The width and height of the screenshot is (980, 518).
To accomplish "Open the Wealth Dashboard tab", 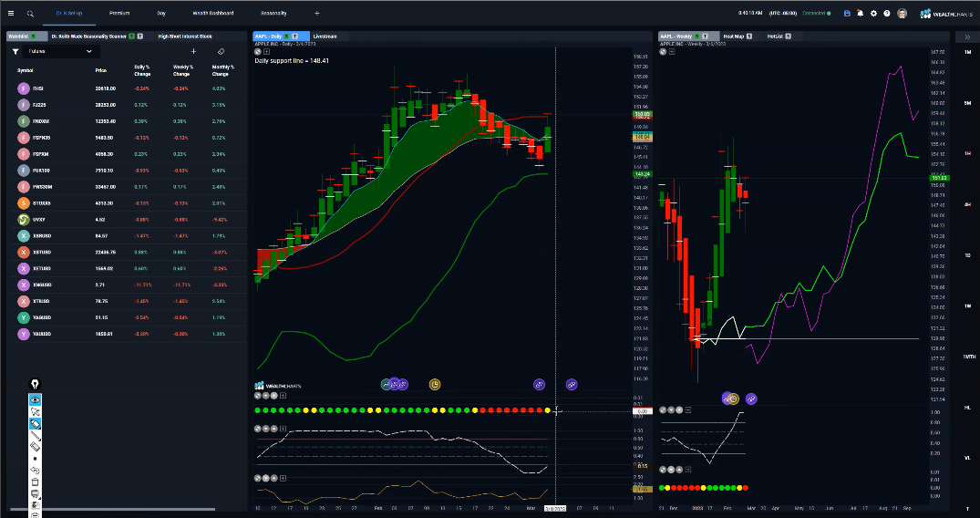I will [x=213, y=13].
